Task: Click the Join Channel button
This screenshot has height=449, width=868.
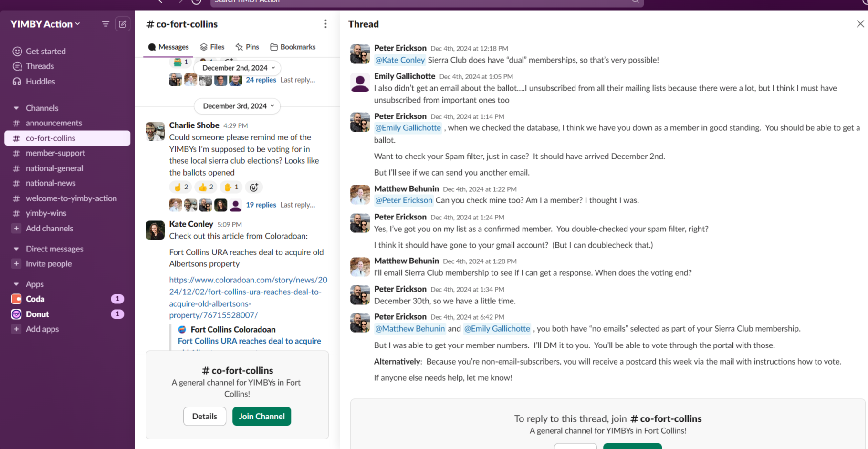Action: coord(261,417)
